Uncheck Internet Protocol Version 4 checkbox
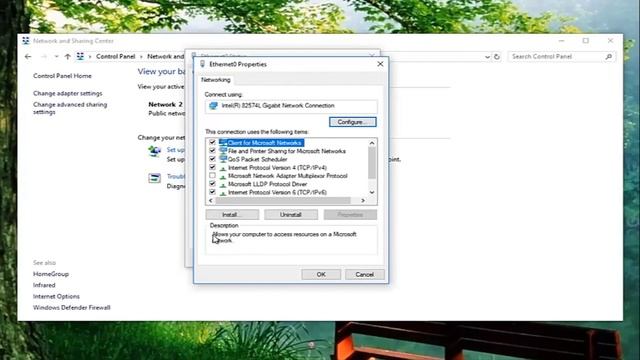Viewport: 640px width, 360px height. point(212,167)
